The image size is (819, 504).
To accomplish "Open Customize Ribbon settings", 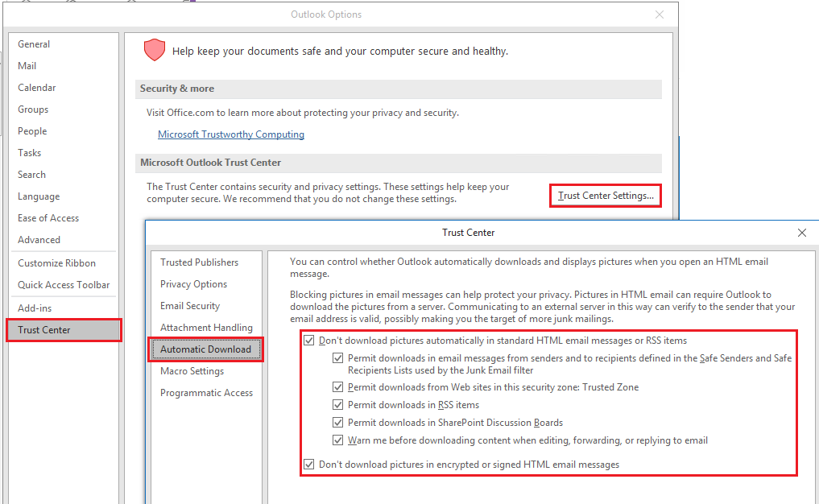I will point(56,263).
